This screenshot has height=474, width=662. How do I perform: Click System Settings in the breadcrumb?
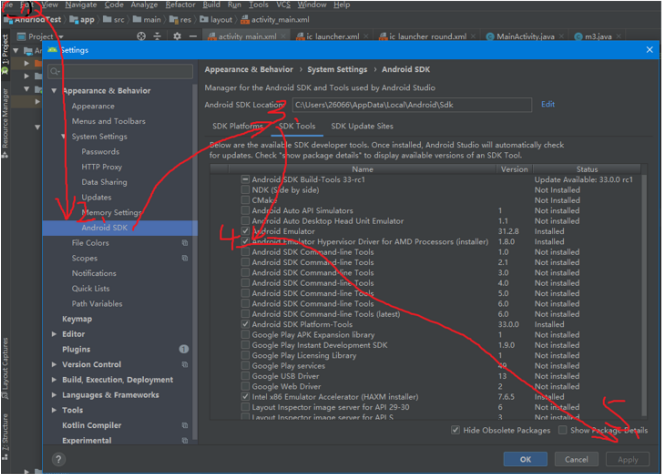click(x=337, y=69)
